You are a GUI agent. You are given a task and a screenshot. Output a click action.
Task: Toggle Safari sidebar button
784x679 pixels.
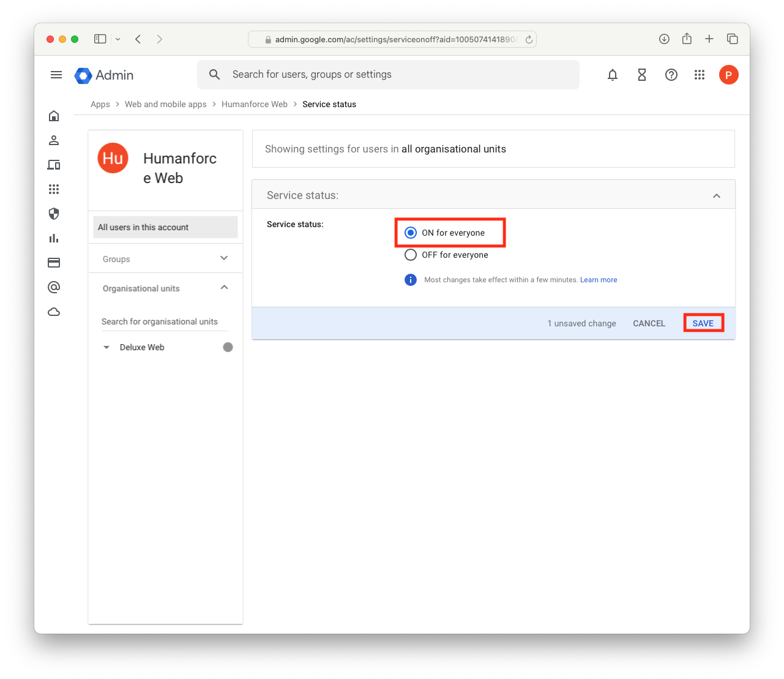pos(100,39)
